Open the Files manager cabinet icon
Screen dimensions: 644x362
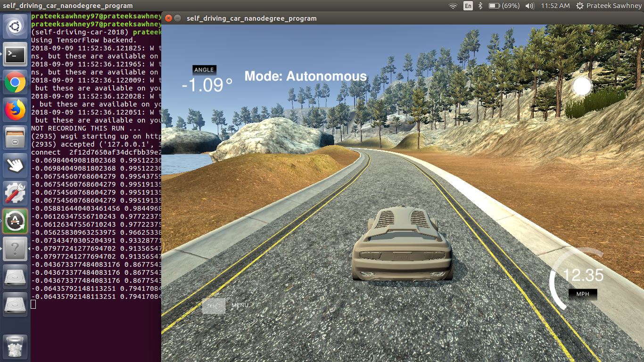pyautogui.click(x=15, y=138)
